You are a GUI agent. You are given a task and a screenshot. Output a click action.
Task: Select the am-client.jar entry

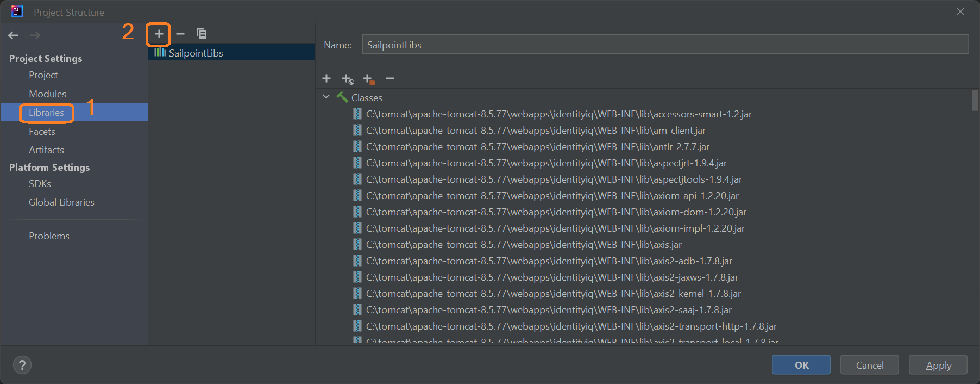[536, 131]
